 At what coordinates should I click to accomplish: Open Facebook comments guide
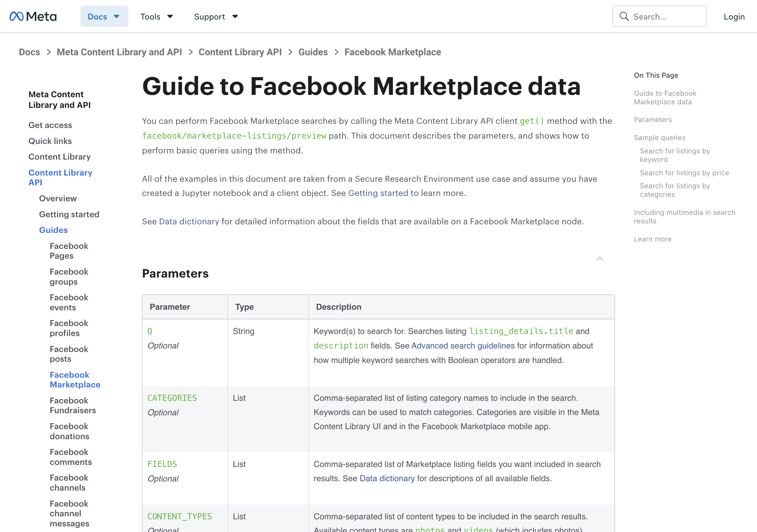[x=71, y=457]
